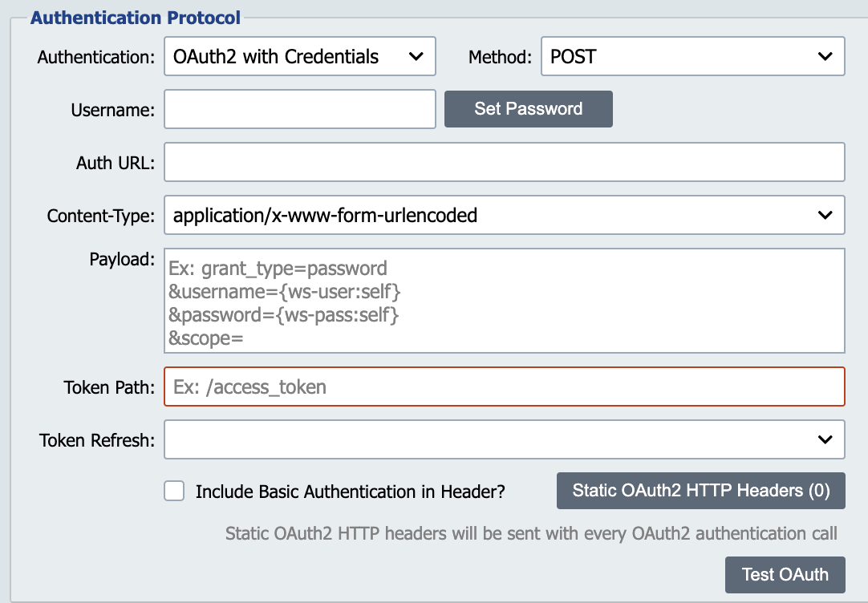The width and height of the screenshot is (868, 603).
Task: Click into the Auth URL field
Action: (x=504, y=162)
